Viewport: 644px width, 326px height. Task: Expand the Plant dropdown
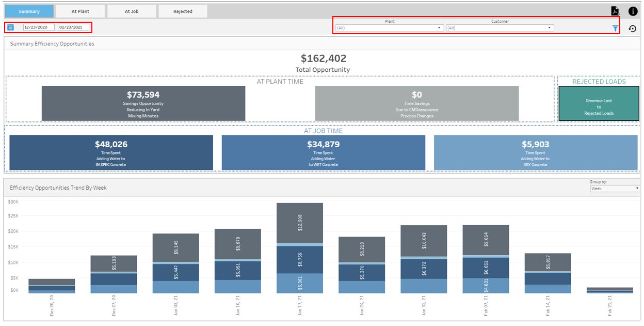[390, 28]
